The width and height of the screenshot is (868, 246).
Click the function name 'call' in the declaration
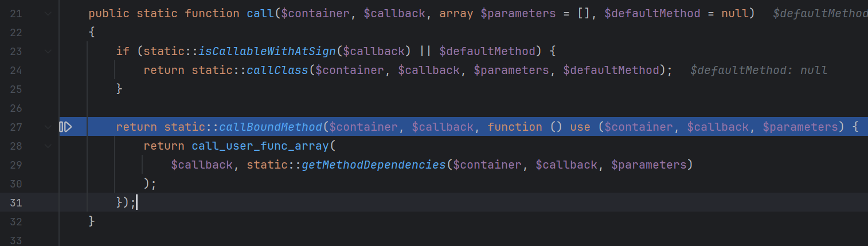click(260, 13)
